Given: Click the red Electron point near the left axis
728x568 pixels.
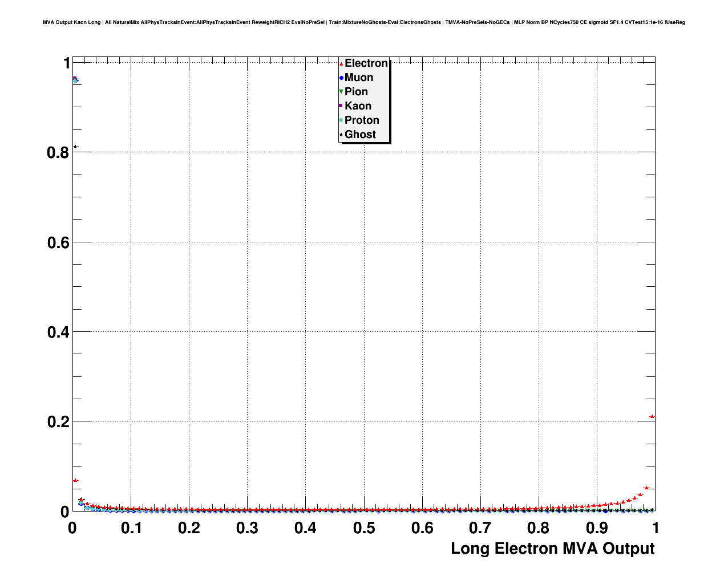Looking at the screenshot, I should coord(75,481).
